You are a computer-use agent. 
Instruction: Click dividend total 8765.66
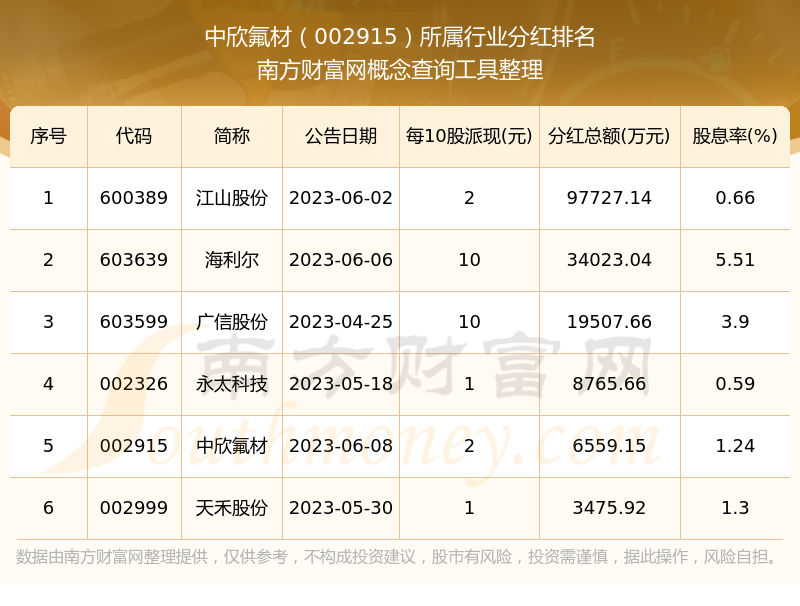[609, 384]
